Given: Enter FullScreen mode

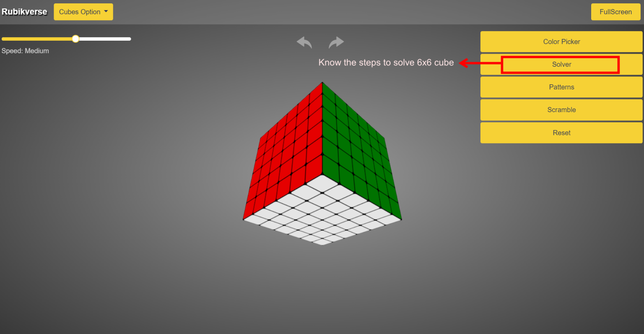Looking at the screenshot, I should coord(615,12).
